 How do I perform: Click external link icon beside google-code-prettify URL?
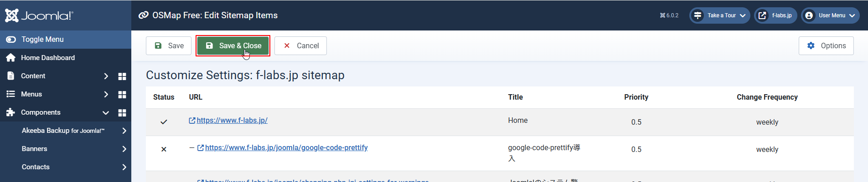click(x=200, y=148)
